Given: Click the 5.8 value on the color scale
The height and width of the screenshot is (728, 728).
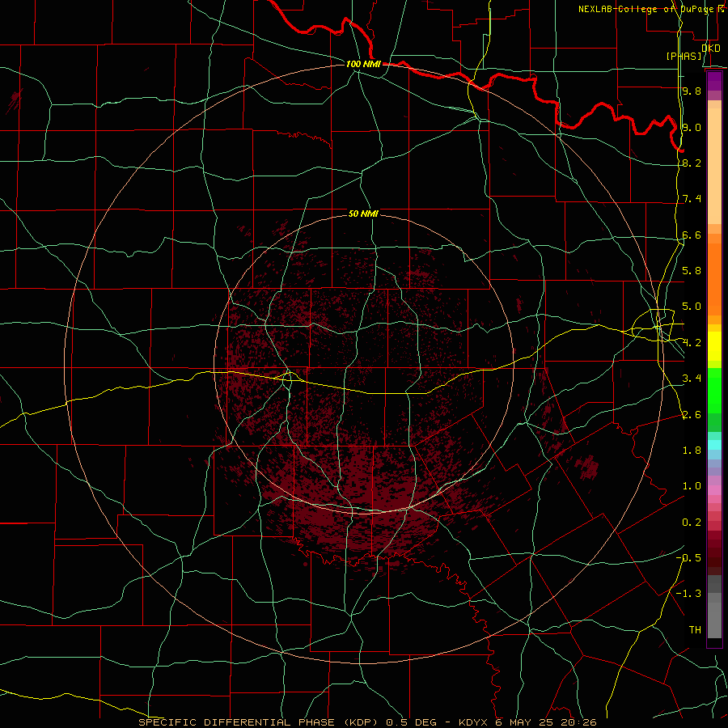Looking at the screenshot, I should [692, 271].
